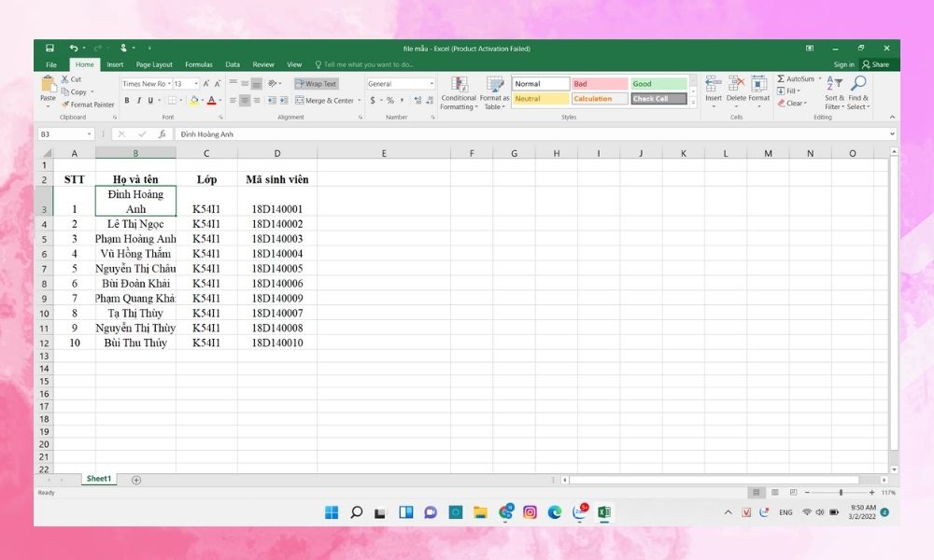Click the Cut scissors icon
This screenshot has width=934, height=560.
click(64, 79)
